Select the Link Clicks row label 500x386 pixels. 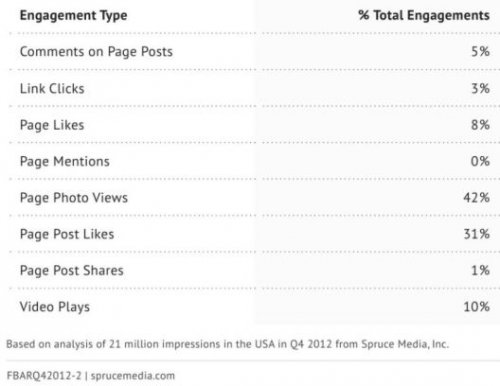[52, 89]
